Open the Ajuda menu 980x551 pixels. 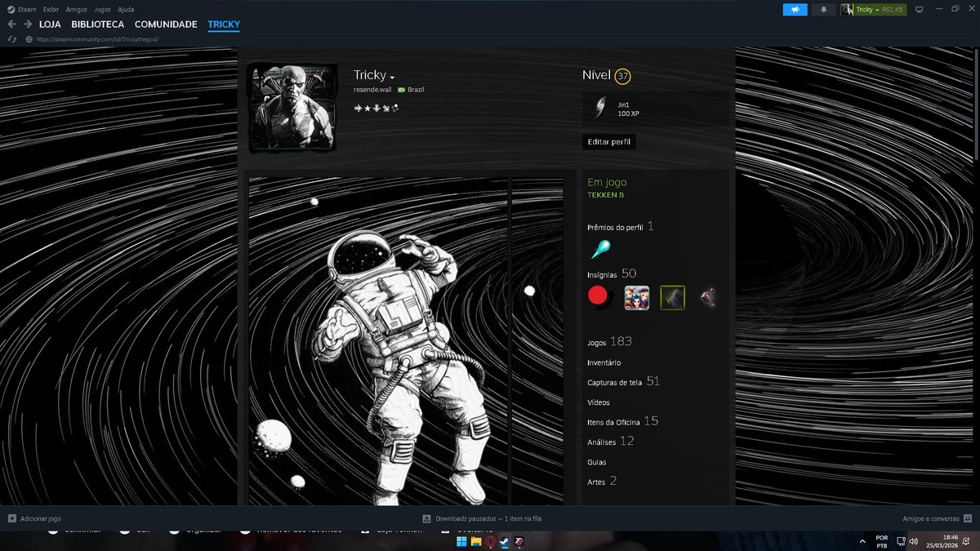pos(126,9)
